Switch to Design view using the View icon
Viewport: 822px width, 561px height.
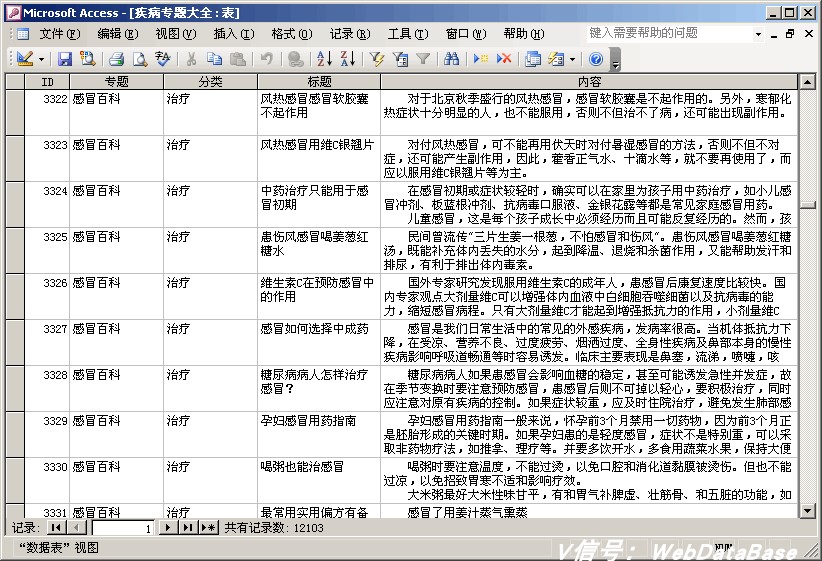(24, 59)
